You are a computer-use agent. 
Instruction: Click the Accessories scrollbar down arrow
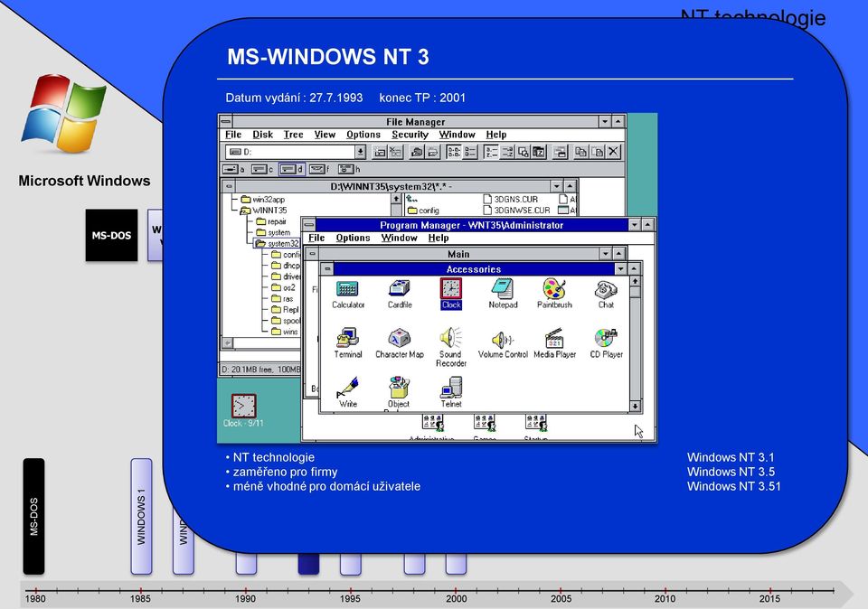click(635, 407)
